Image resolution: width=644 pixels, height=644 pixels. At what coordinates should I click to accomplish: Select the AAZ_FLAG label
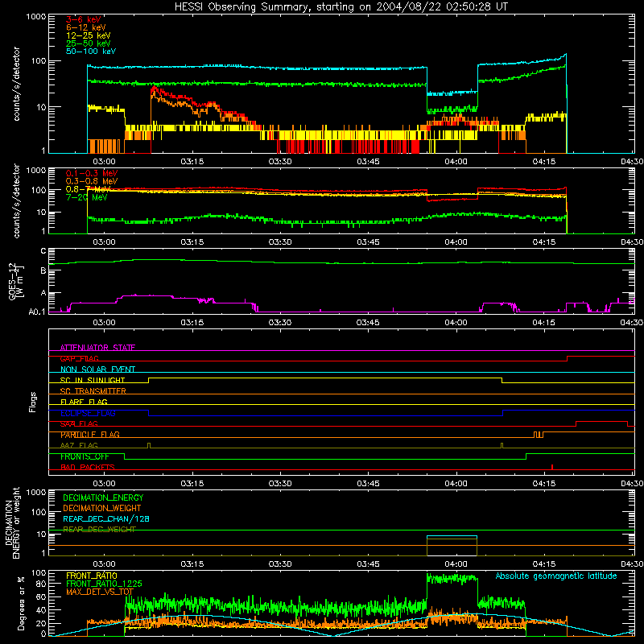tap(79, 445)
